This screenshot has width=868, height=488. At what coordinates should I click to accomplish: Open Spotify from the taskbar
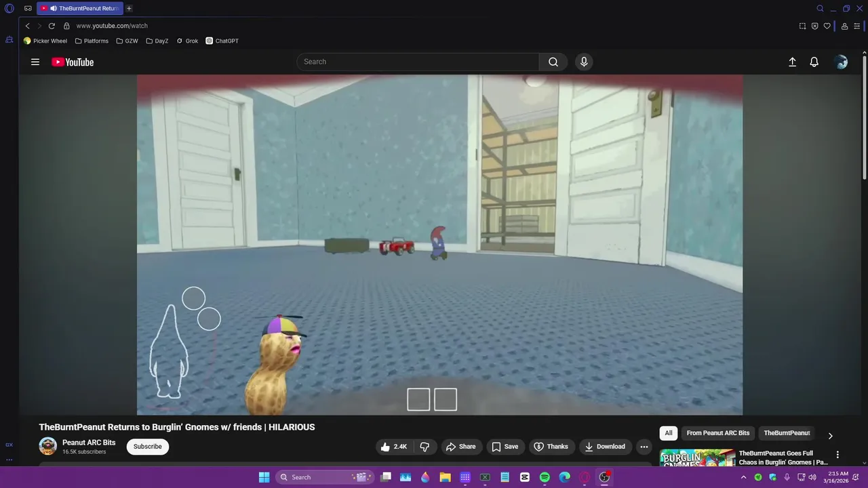[545, 477]
